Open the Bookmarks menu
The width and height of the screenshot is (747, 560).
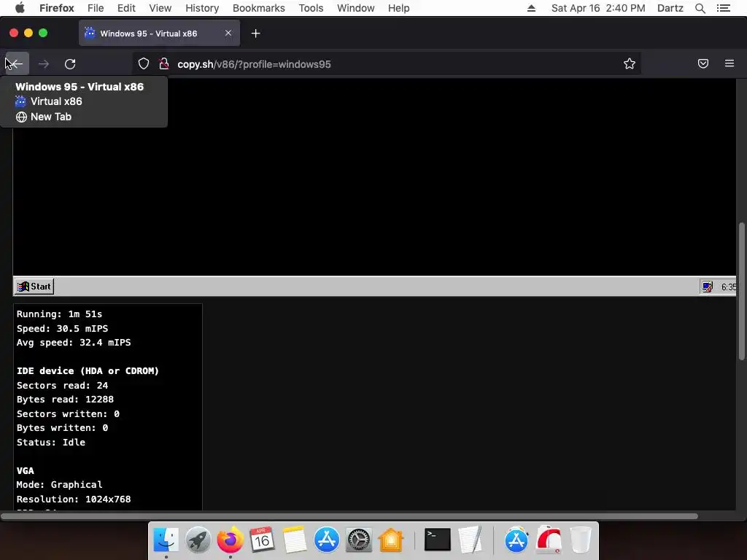coord(259,8)
